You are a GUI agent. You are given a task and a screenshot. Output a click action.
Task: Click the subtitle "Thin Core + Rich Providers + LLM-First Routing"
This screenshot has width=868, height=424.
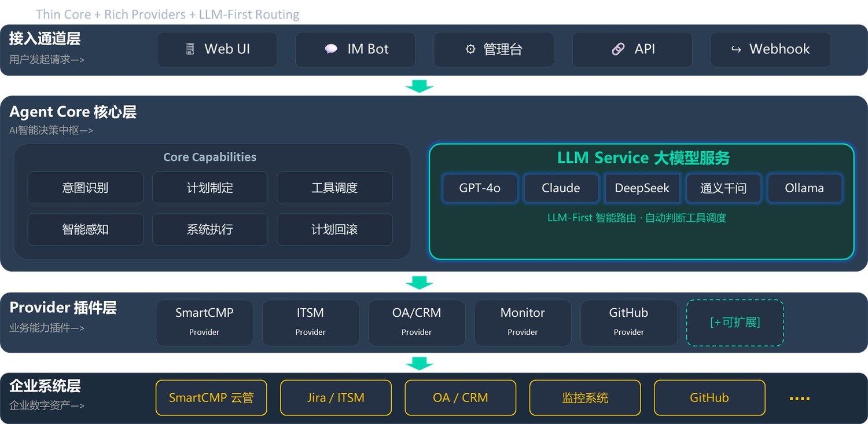click(x=168, y=14)
